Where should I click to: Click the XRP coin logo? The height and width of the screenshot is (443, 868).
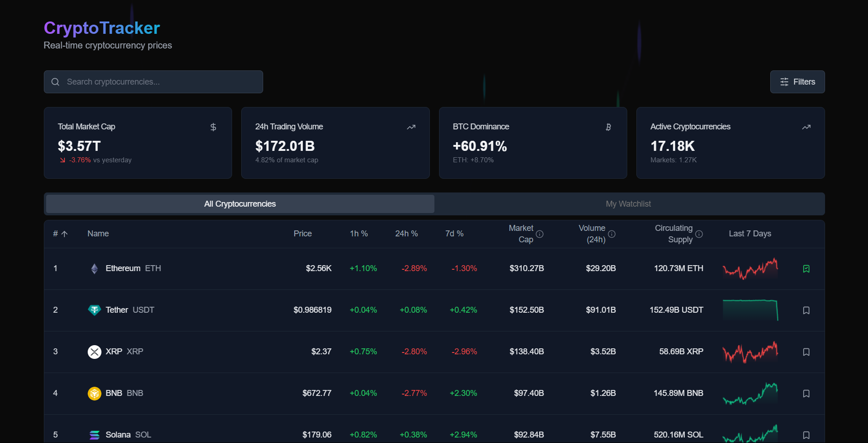point(95,352)
